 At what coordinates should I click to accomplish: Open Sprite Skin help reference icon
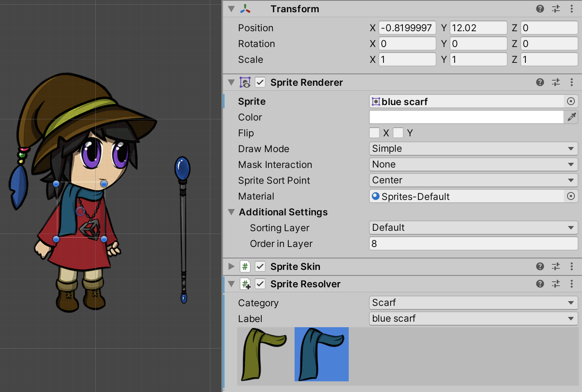(540, 266)
